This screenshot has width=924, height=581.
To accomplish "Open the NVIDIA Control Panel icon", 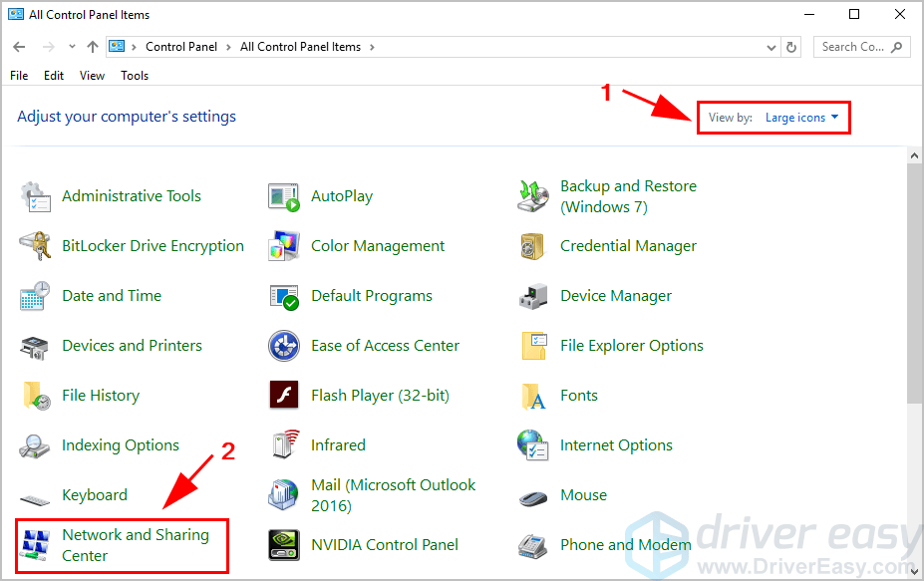I will point(284,545).
